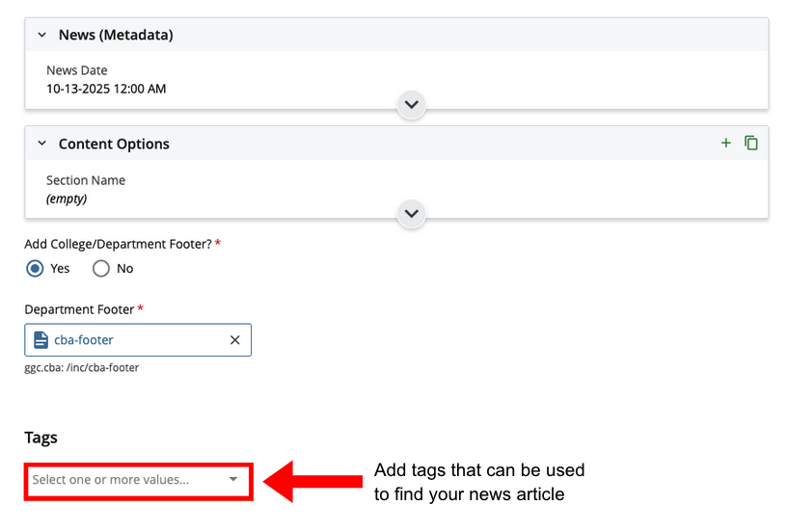Select the News Date value 10-13-2025
Image resolution: width=787 pixels, height=532 pixels.
(x=106, y=89)
